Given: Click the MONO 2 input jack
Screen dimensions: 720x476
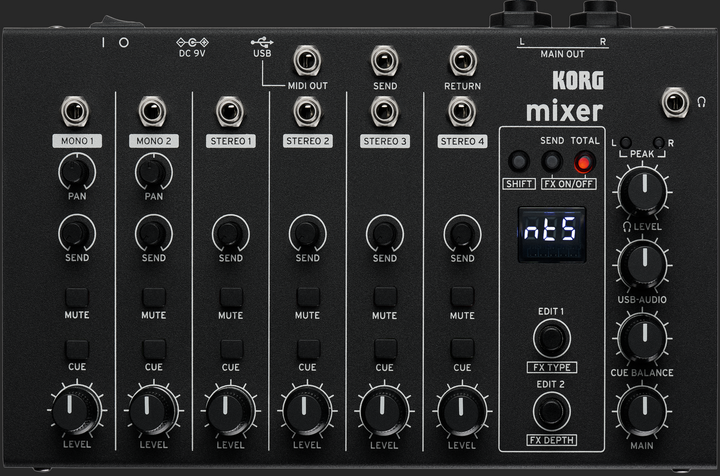Looking at the screenshot, I should click(152, 111).
